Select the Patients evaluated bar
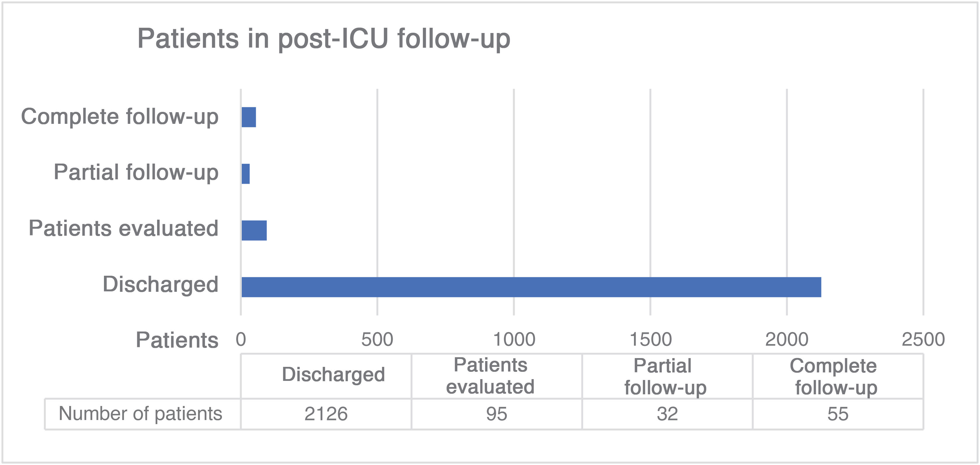This screenshot has height=465, width=980. tap(254, 230)
